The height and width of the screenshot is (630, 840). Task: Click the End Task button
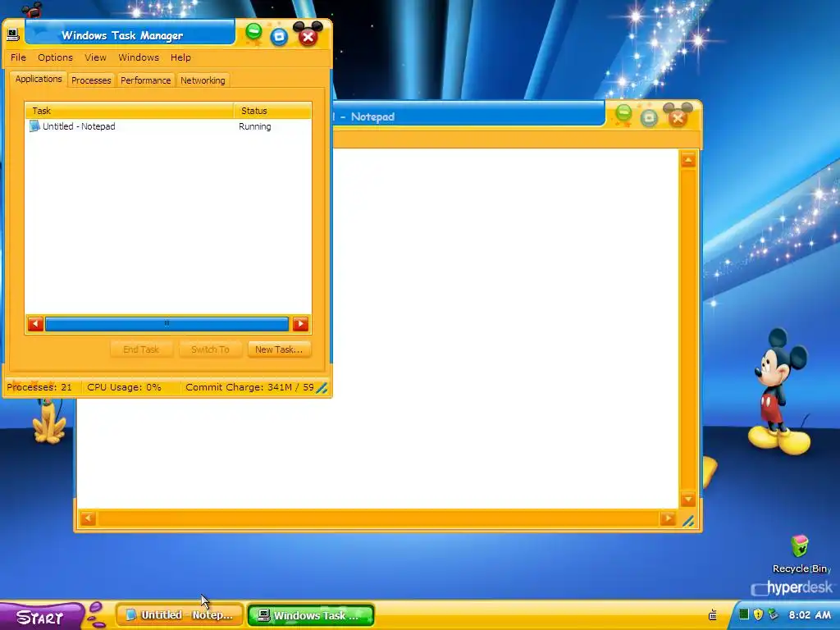pyautogui.click(x=141, y=349)
